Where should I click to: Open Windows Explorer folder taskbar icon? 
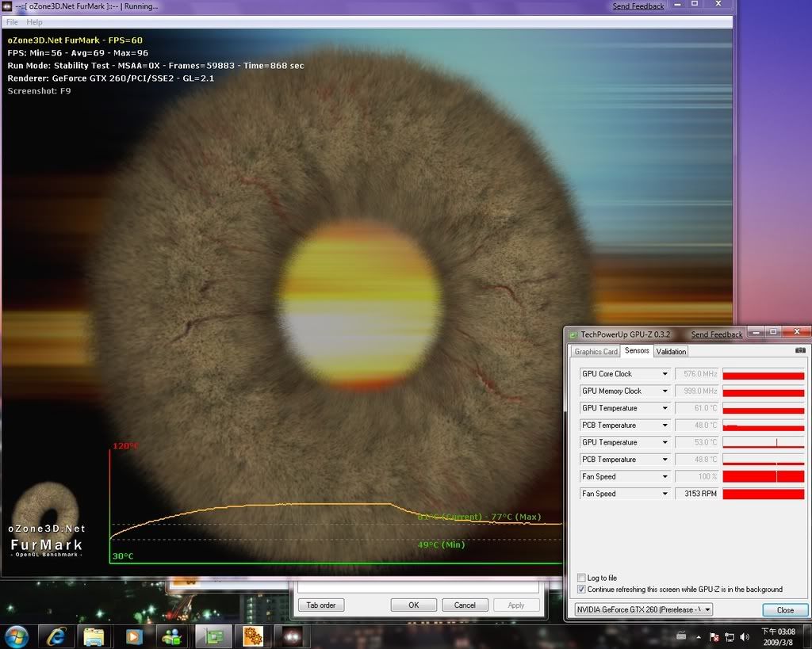pyautogui.click(x=94, y=636)
